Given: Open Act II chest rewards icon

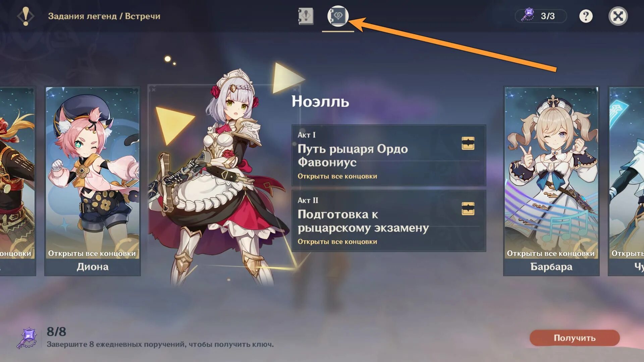Looking at the screenshot, I should pos(468,208).
